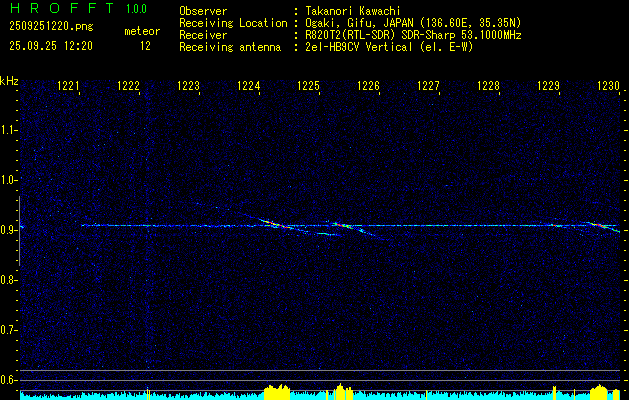Click time marker 1222
Image resolution: width=629 pixels, height=400 pixels.
pos(129,86)
